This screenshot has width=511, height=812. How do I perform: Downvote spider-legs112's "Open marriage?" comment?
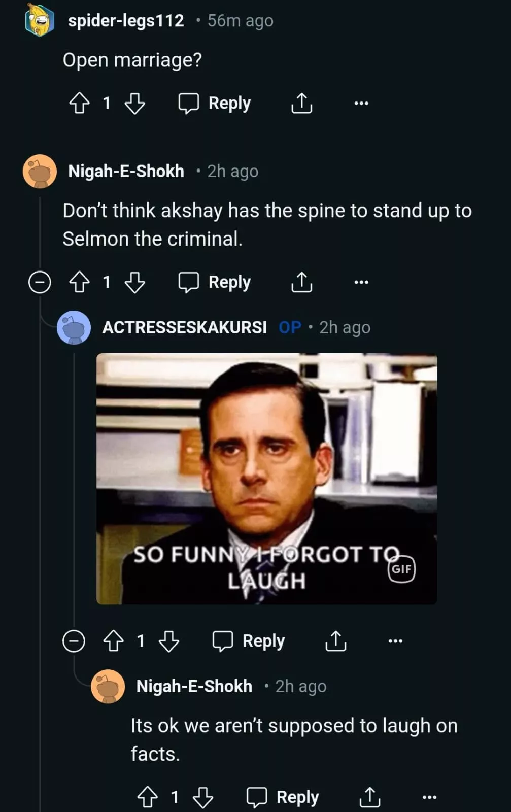click(x=135, y=104)
